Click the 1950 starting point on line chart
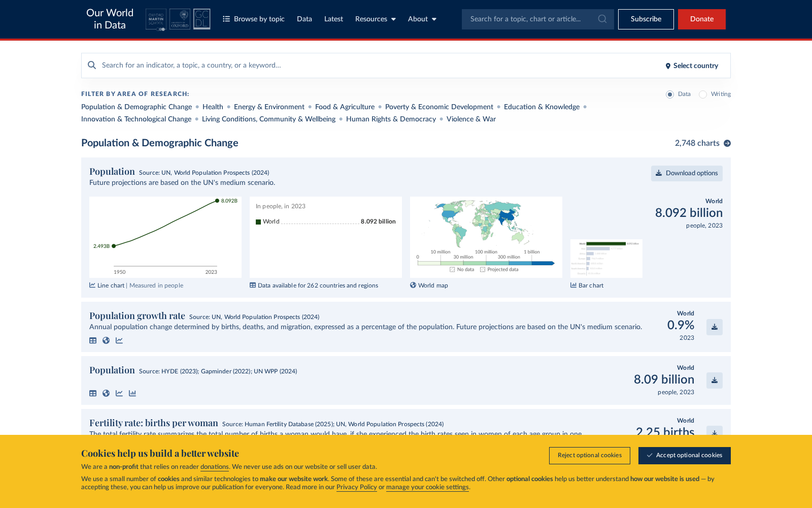The image size is (812, 508). tap(114, 246)
